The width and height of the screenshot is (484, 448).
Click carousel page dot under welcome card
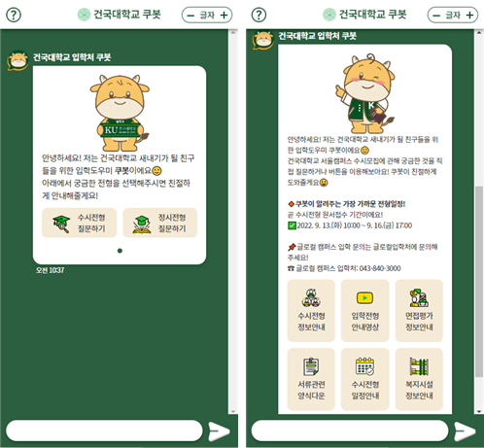[x=120, y=251]
